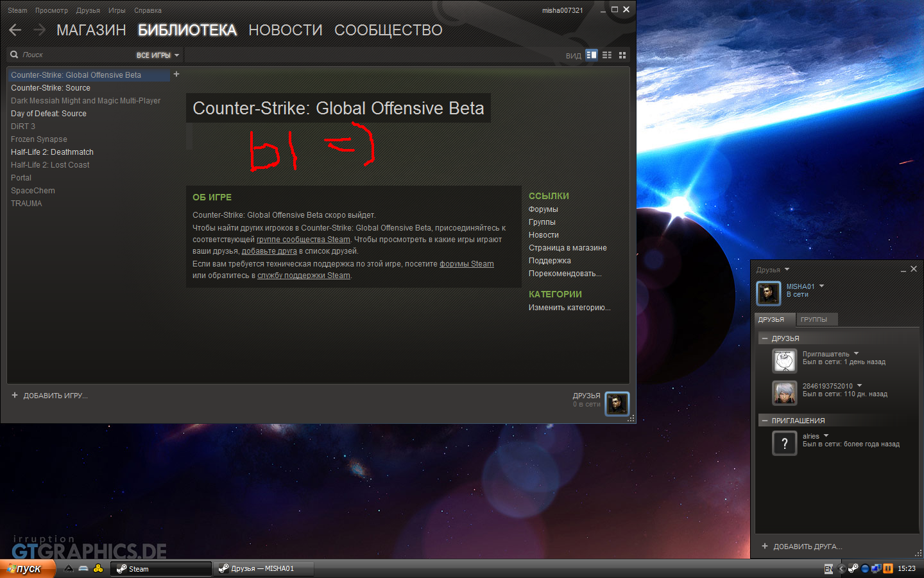Minimize the Friends window
924x578 pixels.
coord(903,270)
